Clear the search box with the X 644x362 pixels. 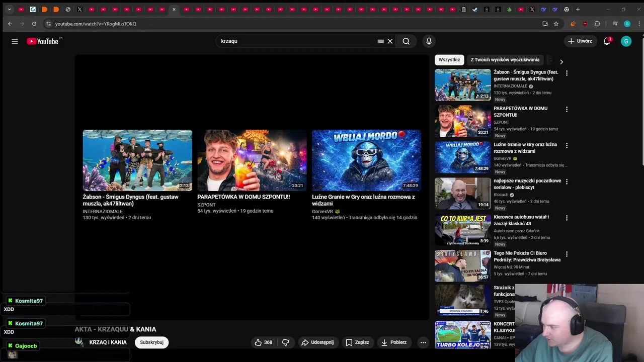tap(390, 41)
